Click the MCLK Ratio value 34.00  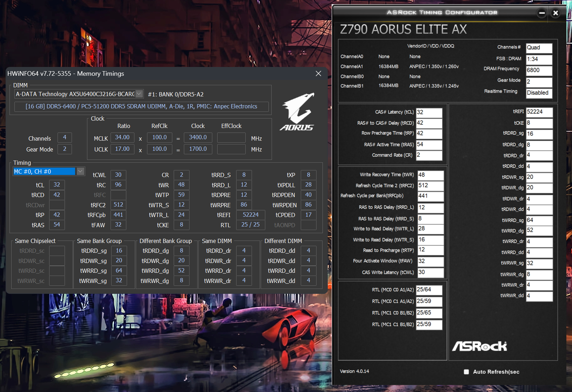pyautogui.click(x=122, y=137)
